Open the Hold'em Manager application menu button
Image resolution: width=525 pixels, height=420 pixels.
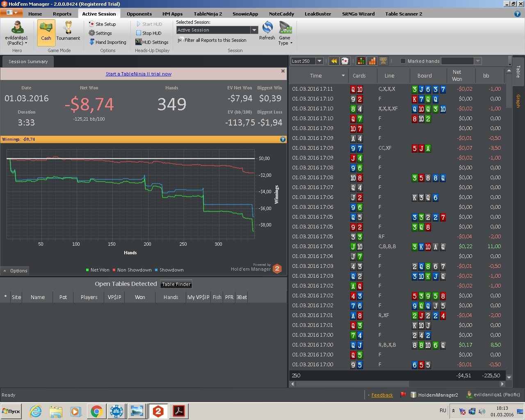tap(11, 13)
